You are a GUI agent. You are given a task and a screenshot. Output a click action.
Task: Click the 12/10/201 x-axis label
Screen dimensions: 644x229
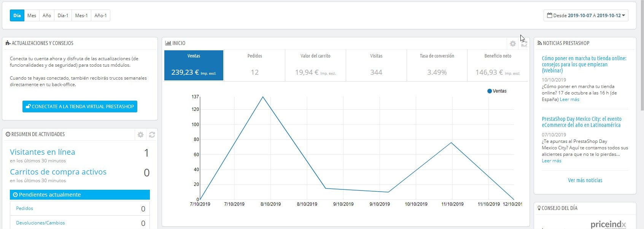click(512, 204)
